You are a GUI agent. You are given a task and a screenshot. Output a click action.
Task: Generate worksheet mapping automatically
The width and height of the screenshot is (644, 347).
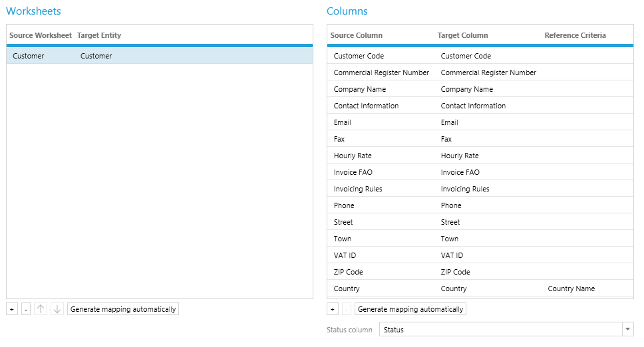tap(123, 309)
